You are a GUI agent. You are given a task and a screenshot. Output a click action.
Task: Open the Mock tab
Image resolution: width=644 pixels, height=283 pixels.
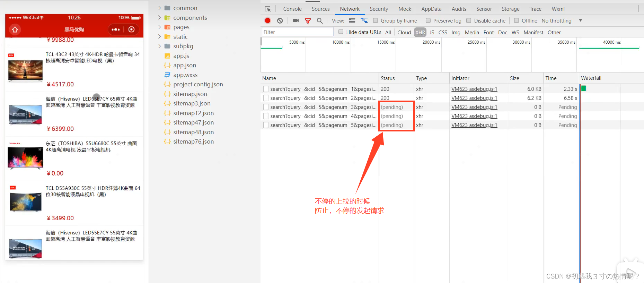pos(405,9)
